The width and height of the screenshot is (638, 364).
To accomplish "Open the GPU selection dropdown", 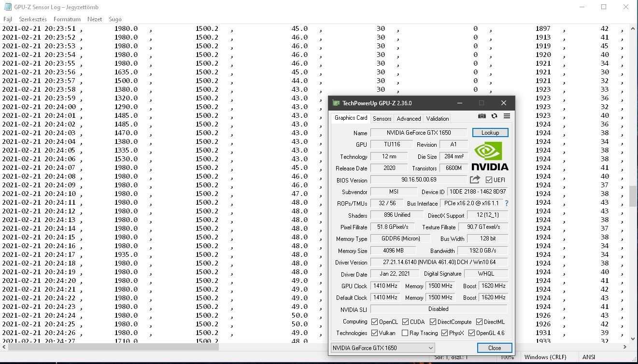I will click(383, 348).
